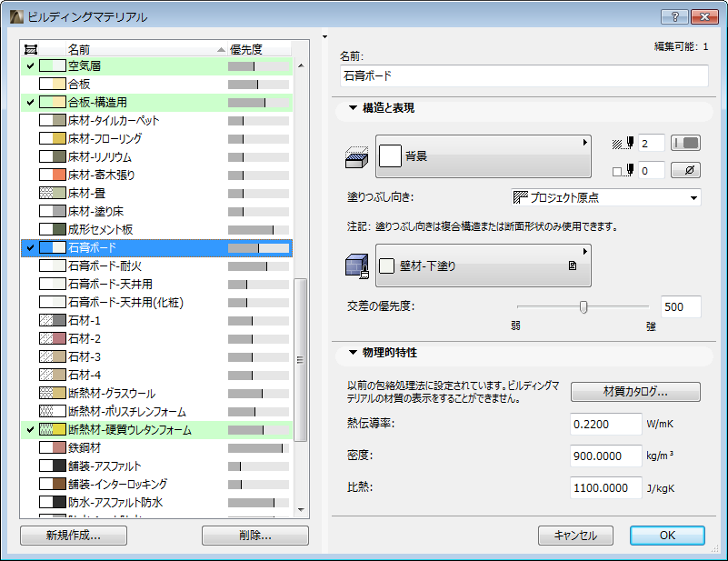
Task: Click the material list scrollbar thumb
Action: (x=301, y=360)
